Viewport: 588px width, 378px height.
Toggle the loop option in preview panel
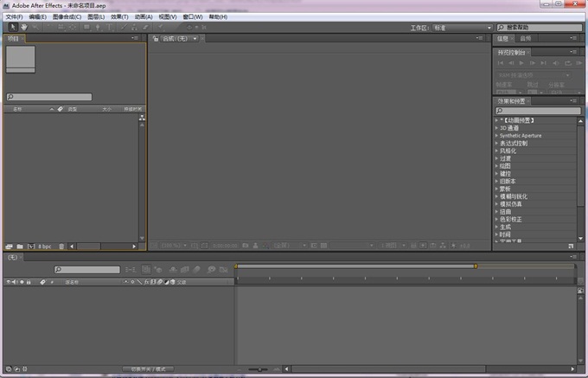(x=568, y=63)
